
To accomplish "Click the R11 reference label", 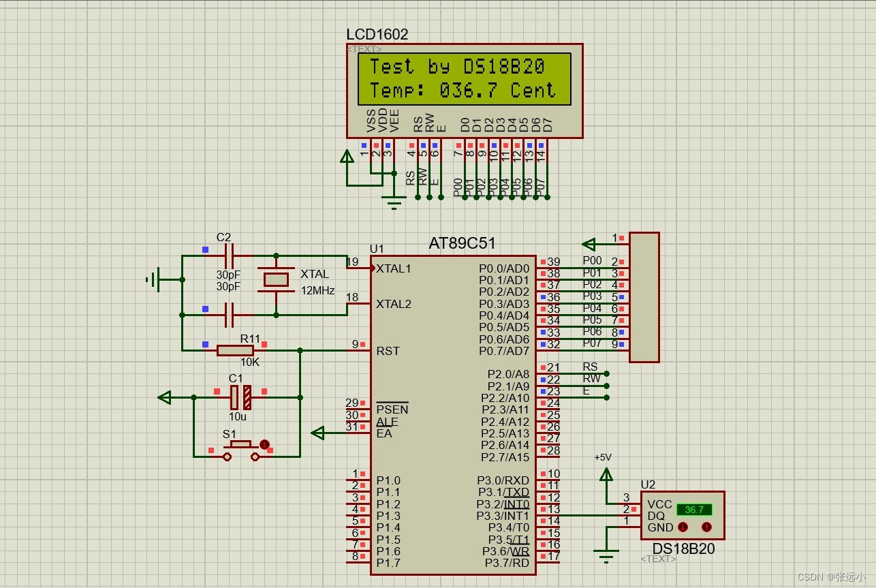I will pos(250,338).
